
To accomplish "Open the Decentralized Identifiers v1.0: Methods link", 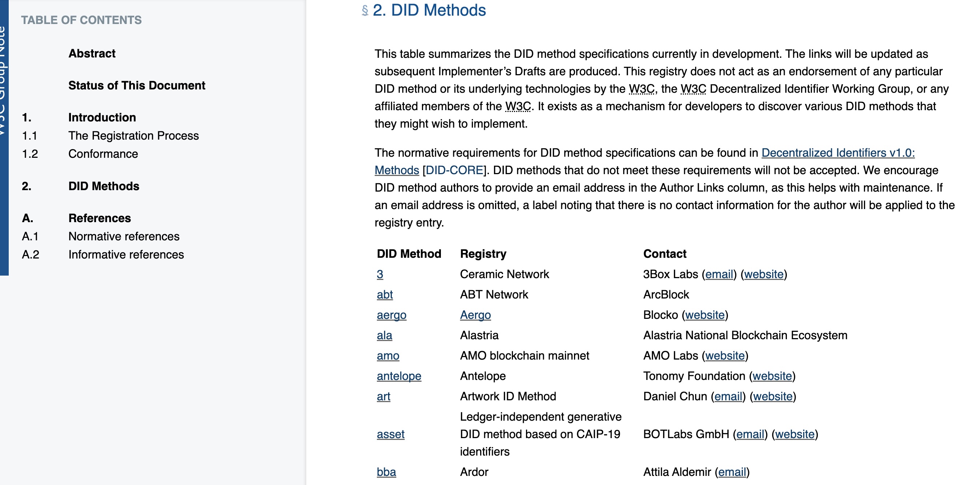I will pos(838,153).
